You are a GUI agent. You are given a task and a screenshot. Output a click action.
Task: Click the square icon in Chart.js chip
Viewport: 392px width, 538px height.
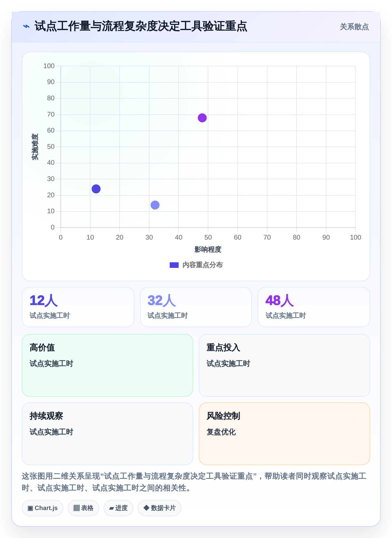tap(31, 508)
